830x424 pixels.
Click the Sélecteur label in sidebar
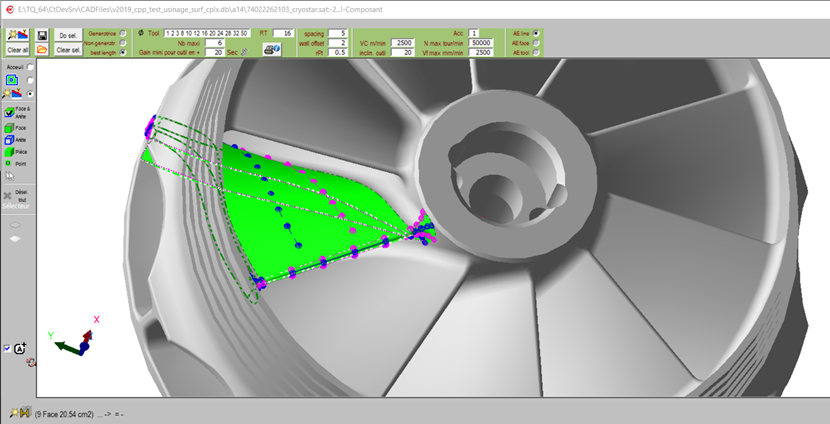tap(16, 206)
